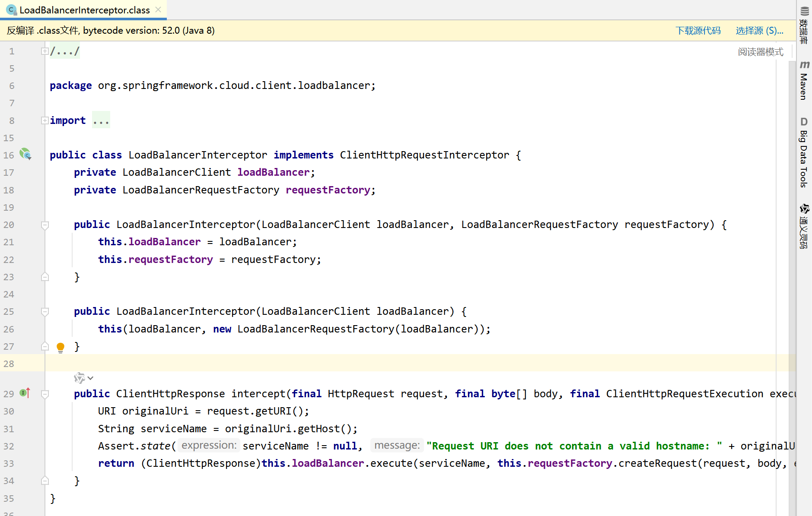Collapse the intercept method on line 29
Viewport: 812px width, 516px height.
(x=45, y=394)
